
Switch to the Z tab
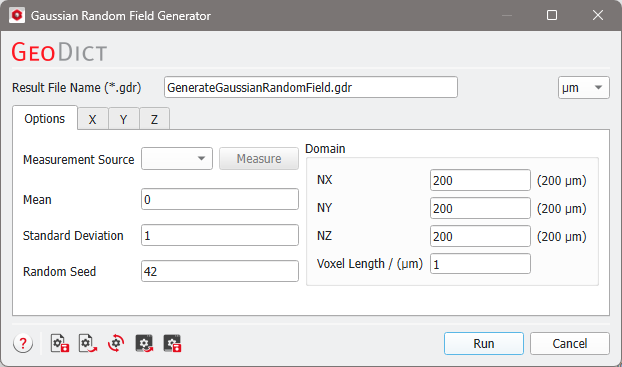[x=154, y=119]
